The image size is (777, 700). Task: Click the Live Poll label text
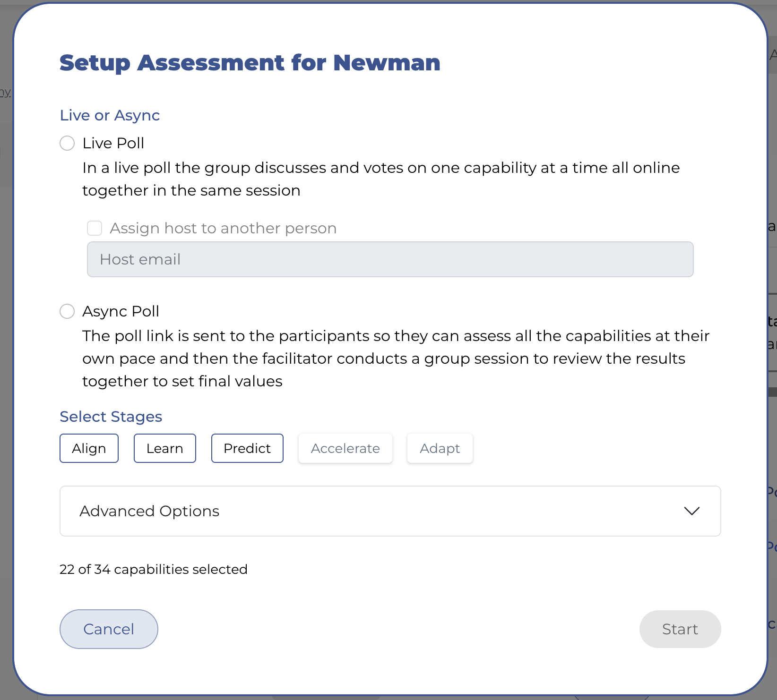click(113, 143)
